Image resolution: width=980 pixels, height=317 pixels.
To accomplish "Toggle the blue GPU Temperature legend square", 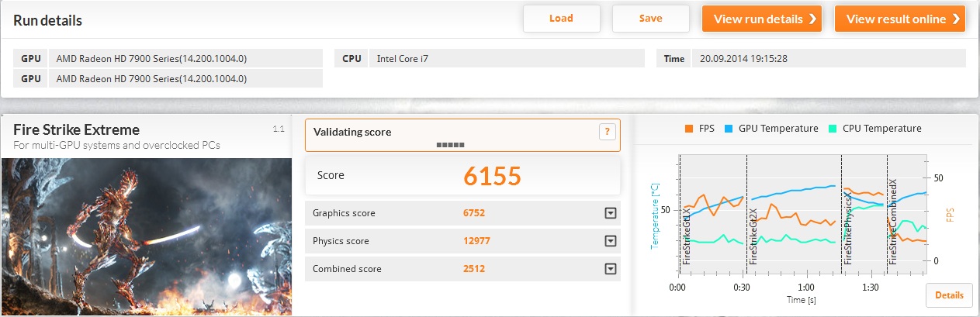I will (x=729, y=129).
